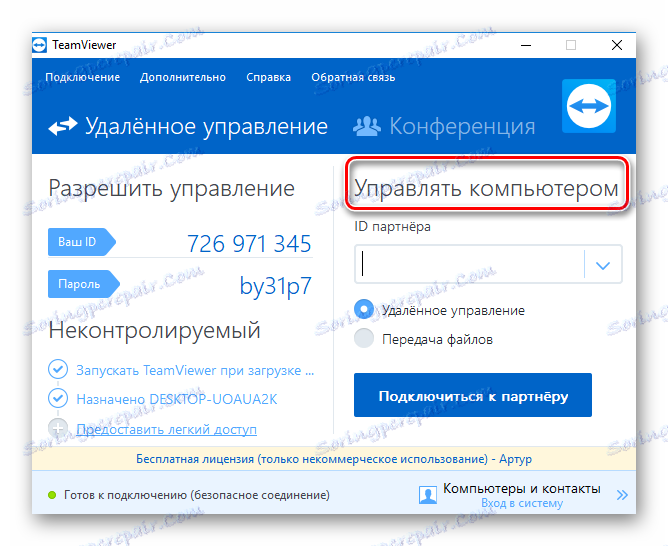Close the TeamViewer window
The height and width of the screenshot is (546, 668).
616,45
